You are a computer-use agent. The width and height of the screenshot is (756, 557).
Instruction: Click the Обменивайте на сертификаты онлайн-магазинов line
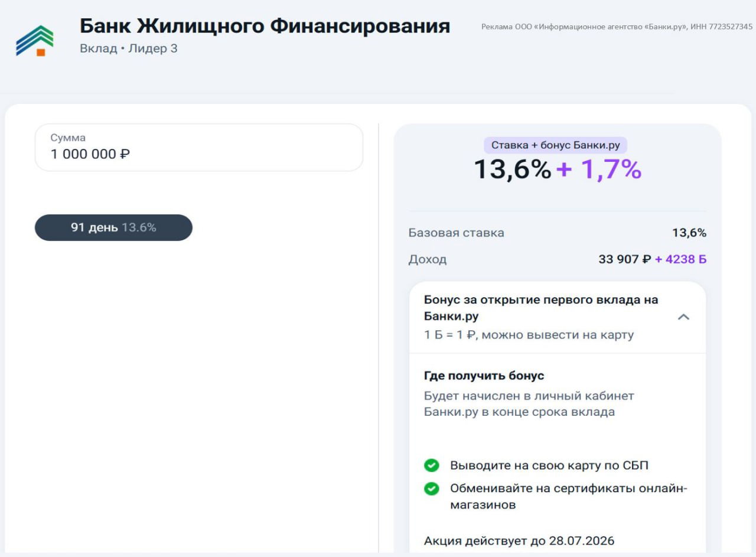(x=569, y=497)
